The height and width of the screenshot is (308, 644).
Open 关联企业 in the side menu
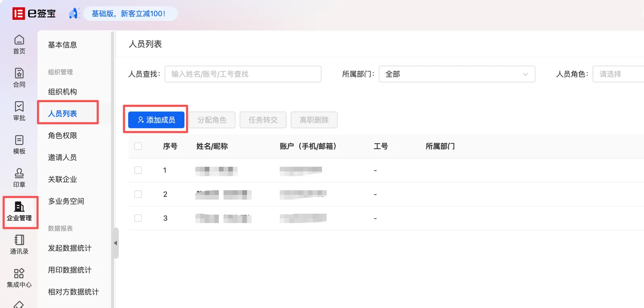coord(62,179)
